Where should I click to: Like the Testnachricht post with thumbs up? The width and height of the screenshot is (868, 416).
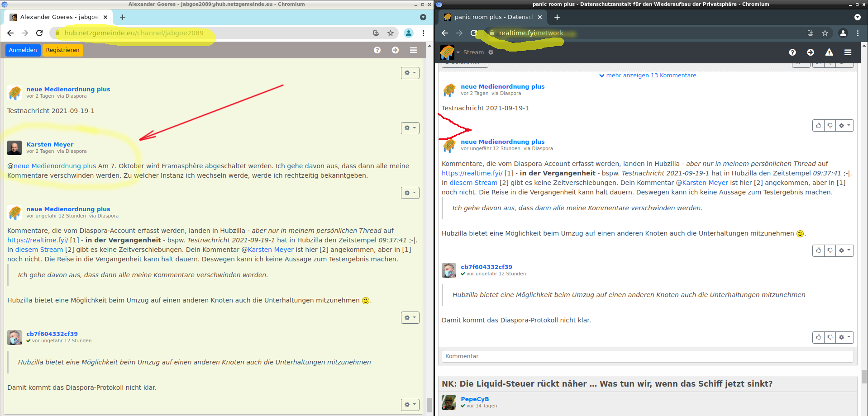tap(818, 126)
